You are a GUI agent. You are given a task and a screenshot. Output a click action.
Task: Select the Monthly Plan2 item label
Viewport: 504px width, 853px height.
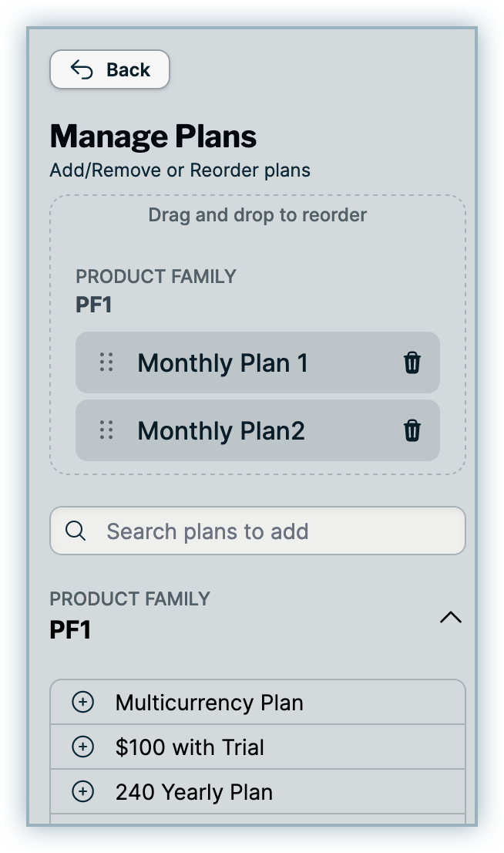(x=221, y=430)
